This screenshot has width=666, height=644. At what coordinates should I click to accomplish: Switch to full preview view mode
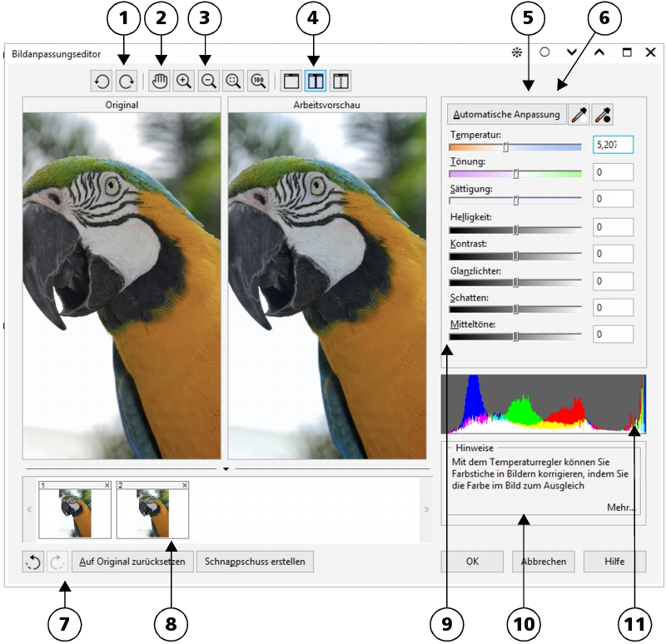tap(291, 82)
